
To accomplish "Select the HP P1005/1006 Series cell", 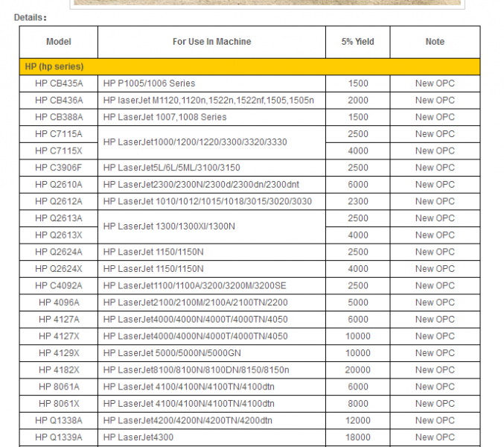I will tap(211, 83).
